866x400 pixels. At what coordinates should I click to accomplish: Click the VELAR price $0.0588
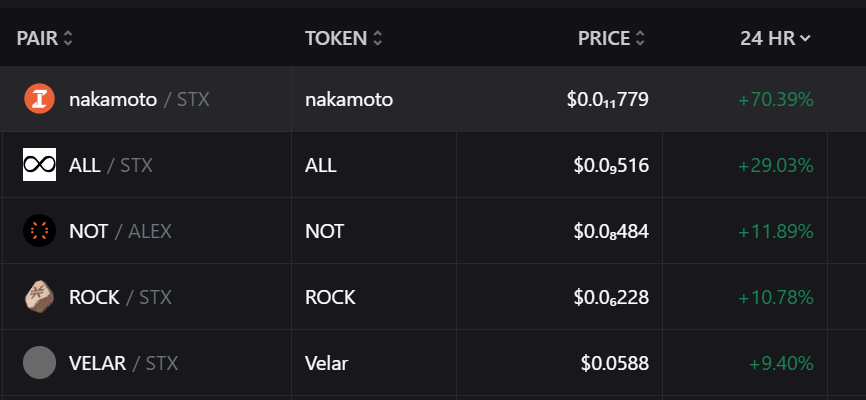pos(615,363)
